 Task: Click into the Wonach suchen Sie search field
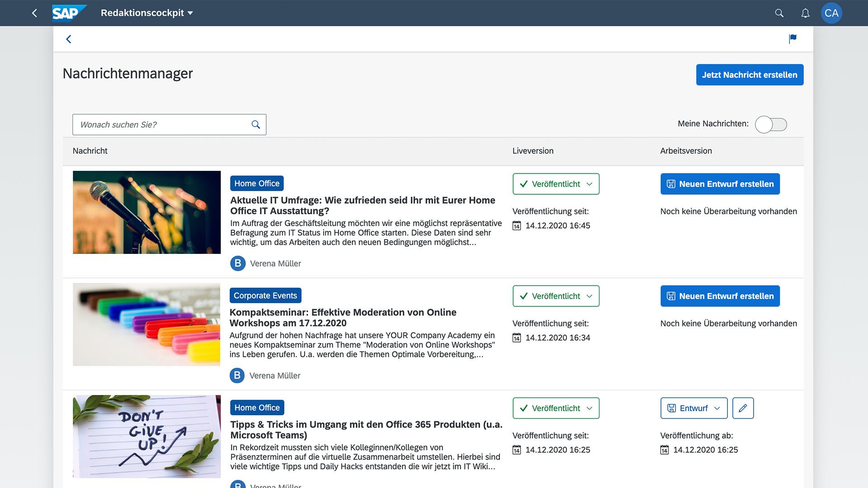[163, 125]
